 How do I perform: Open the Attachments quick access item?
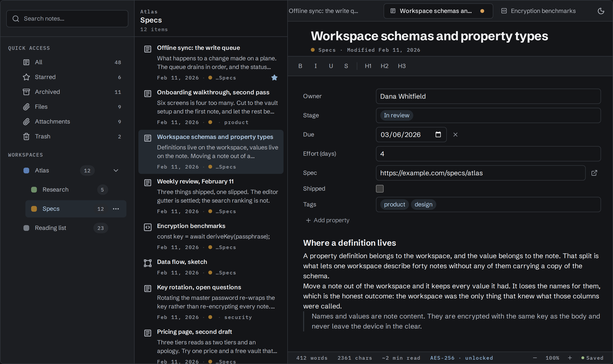click(72, 122)
